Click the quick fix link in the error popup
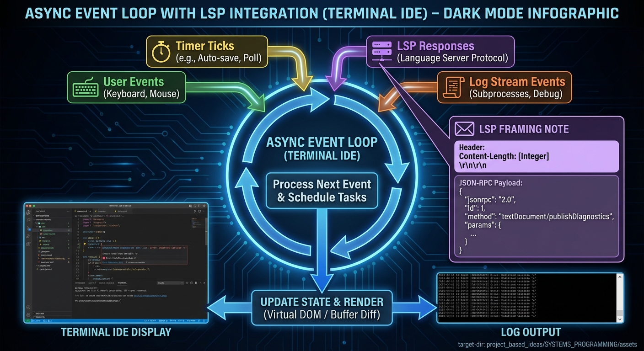This screenshot has width=644, height=351. click(112, 262)
